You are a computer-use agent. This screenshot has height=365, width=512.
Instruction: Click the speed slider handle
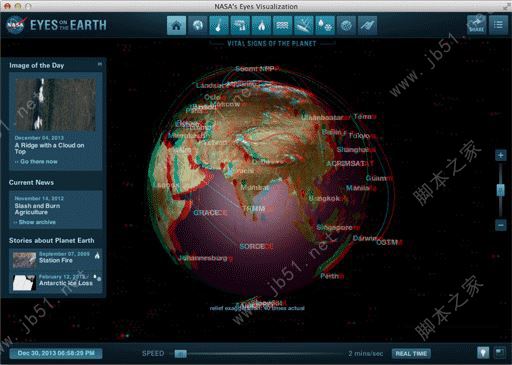point(181,354)
